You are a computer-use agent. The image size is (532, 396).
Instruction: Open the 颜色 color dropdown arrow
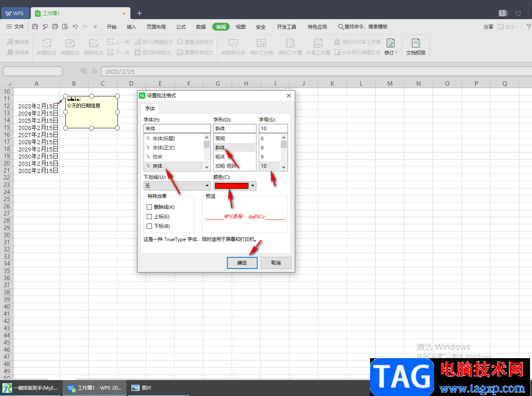tap(252, 186)
